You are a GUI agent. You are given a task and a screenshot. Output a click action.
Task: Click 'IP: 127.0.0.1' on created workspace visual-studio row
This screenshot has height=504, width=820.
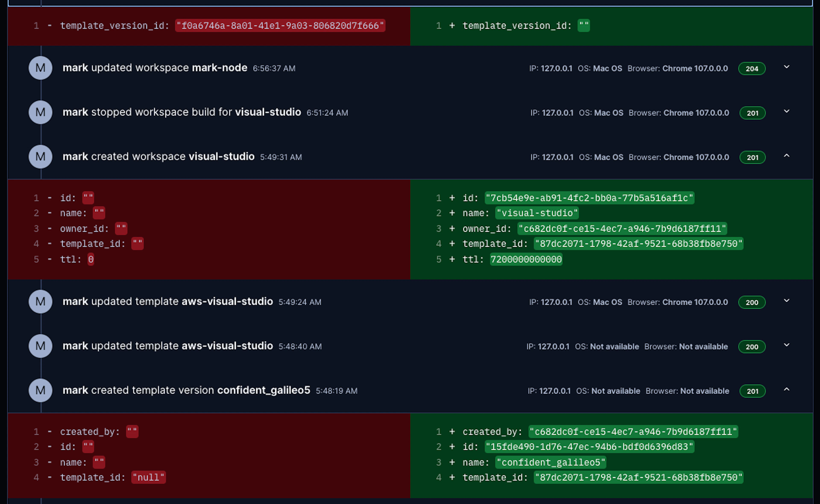(552, 157)
